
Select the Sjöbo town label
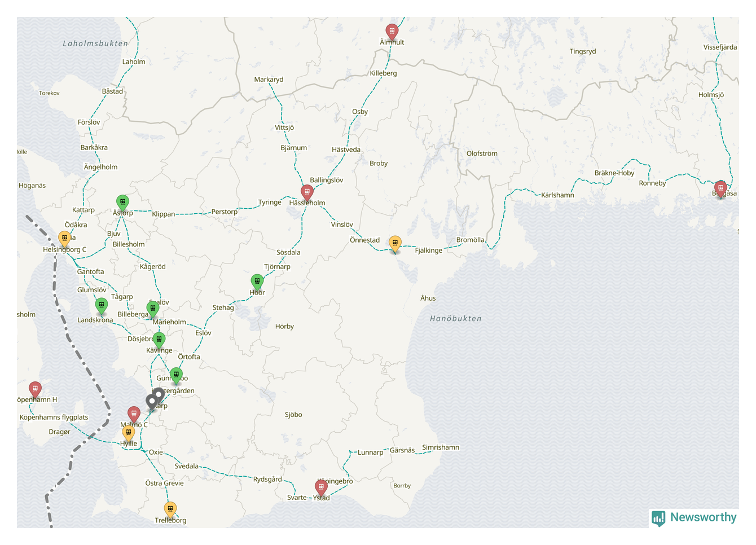(293, 415)
